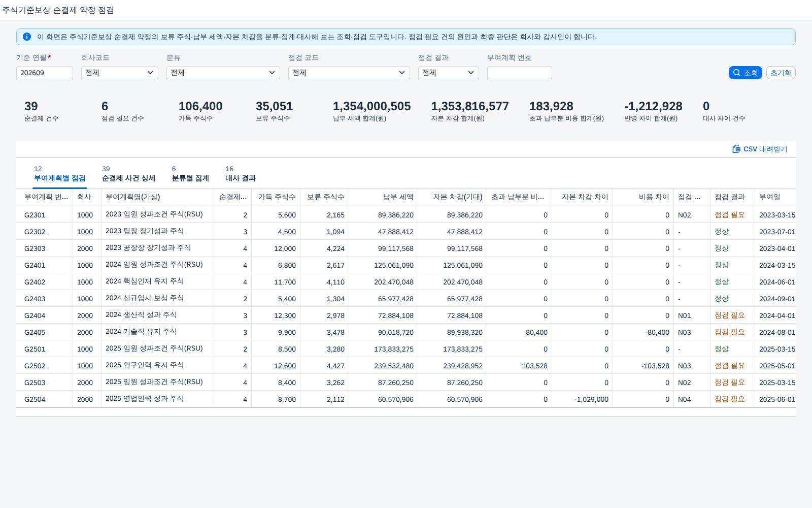Open the 점검 코드 dropdown

tap(349, 73)
